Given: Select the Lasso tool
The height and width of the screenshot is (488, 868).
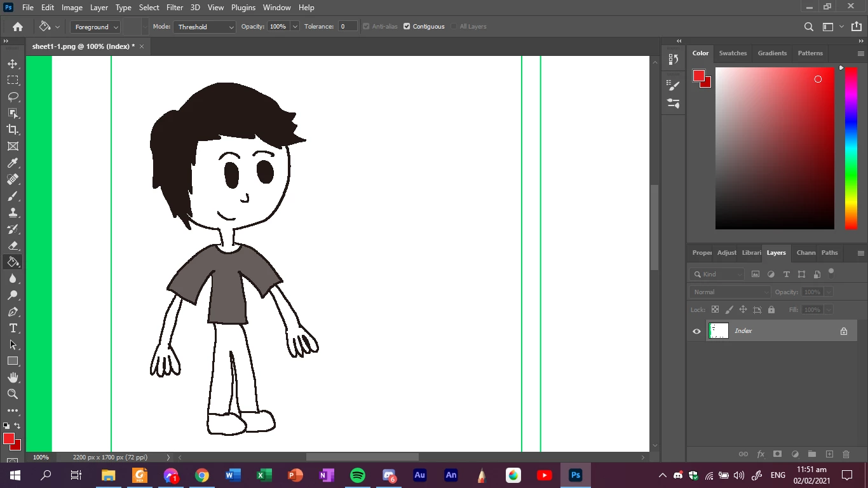Looking at the screenshot, I should [13, 97].
